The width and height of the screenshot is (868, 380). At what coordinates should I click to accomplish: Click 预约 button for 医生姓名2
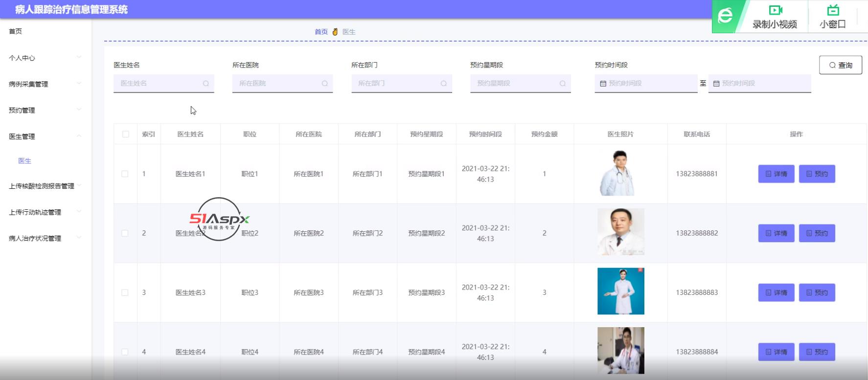(x=817, y=233)
